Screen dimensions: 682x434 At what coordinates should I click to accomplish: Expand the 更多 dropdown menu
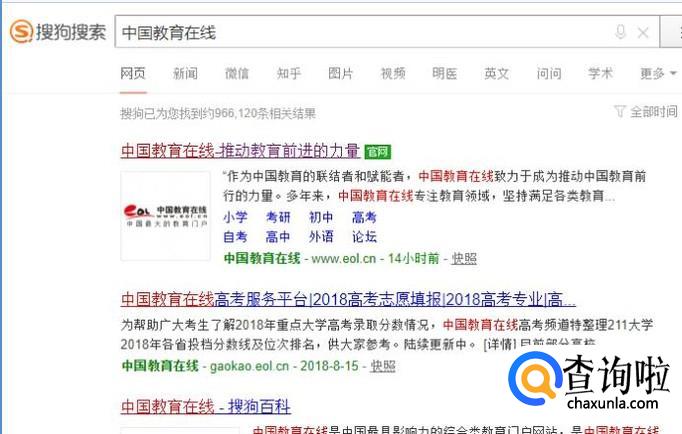coord(658,73)
